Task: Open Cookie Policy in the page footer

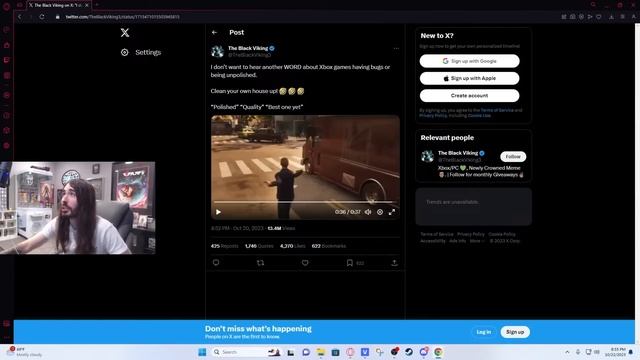Action: point(502,234)
